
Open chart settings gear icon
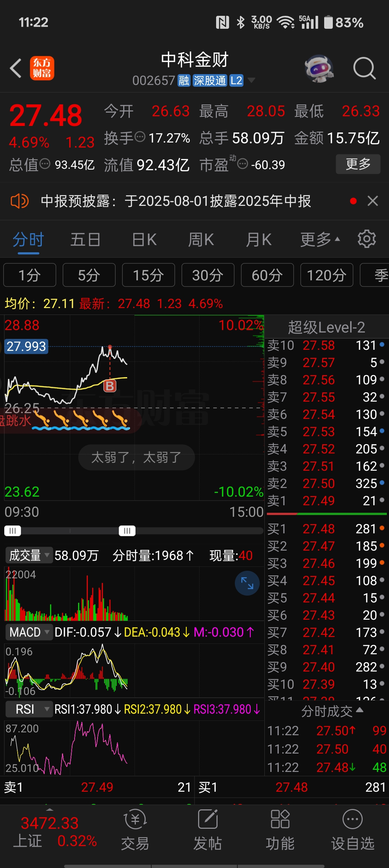(367, 239)
